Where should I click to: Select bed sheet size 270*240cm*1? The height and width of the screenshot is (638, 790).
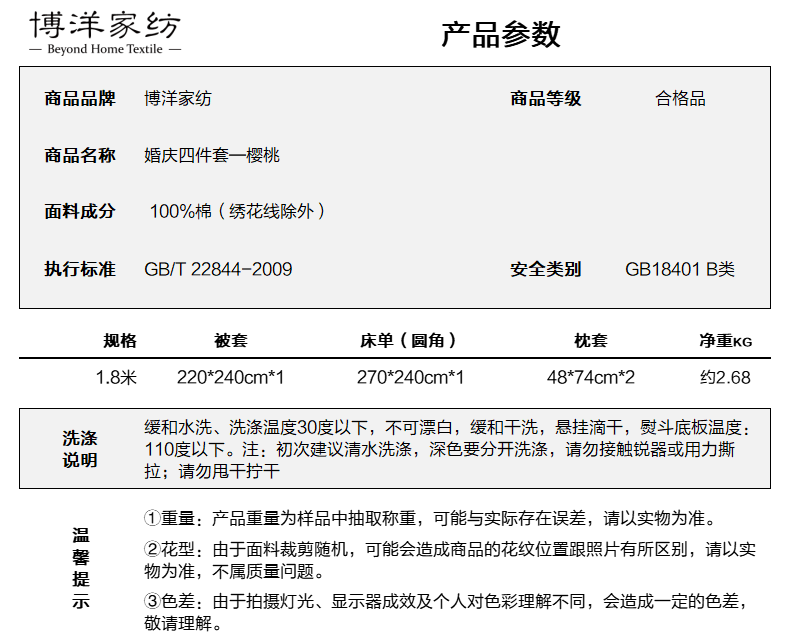(410, 377)
